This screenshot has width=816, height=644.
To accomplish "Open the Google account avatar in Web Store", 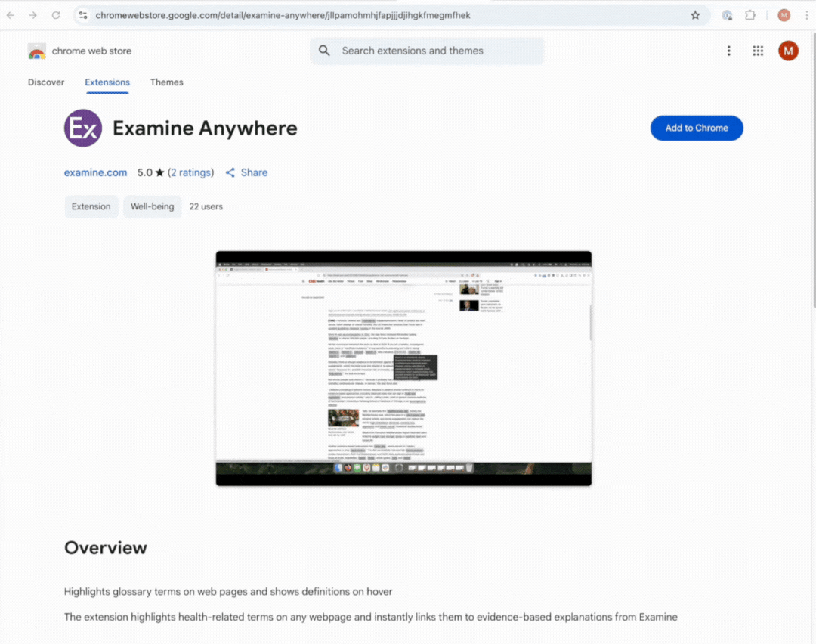I will point(788,51).
